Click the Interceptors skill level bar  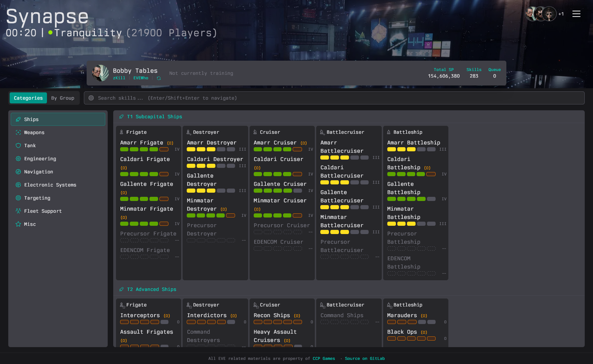point(144,322)
